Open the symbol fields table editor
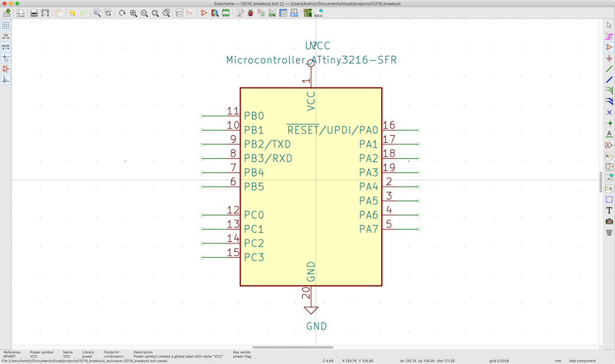Image resolution: width=615 pixels, height=364 pixels. point(283,13)
